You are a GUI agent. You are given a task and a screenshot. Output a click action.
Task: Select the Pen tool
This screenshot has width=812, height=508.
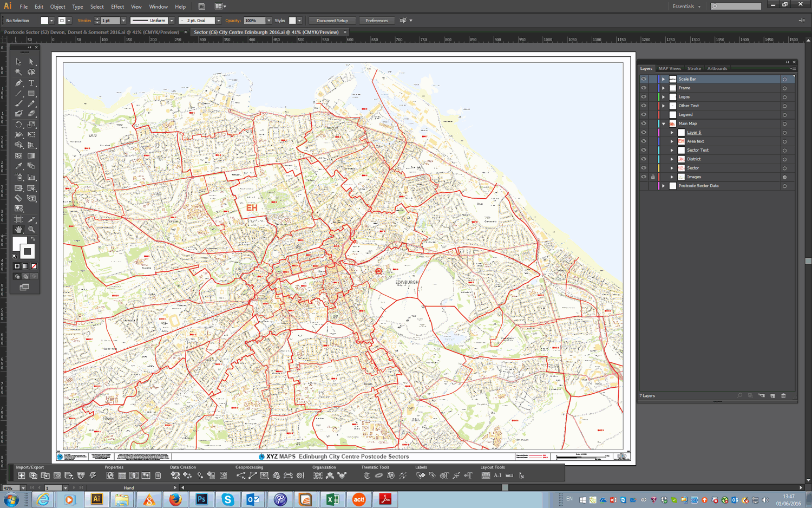[x=18, y=83]
